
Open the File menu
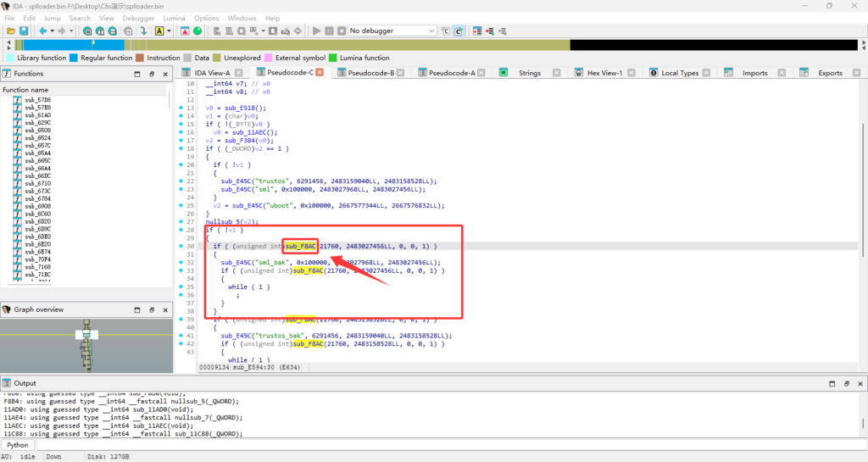(9, 19)
